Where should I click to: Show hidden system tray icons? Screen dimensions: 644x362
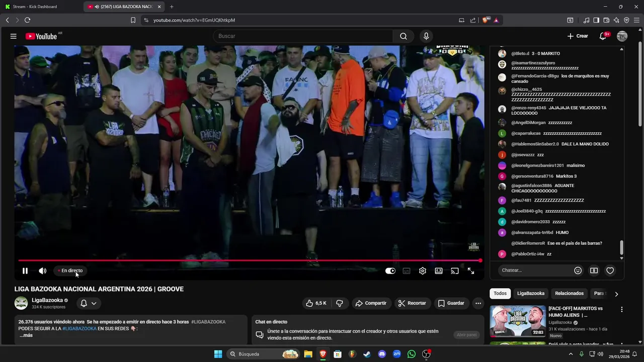(x=571, y=354)
